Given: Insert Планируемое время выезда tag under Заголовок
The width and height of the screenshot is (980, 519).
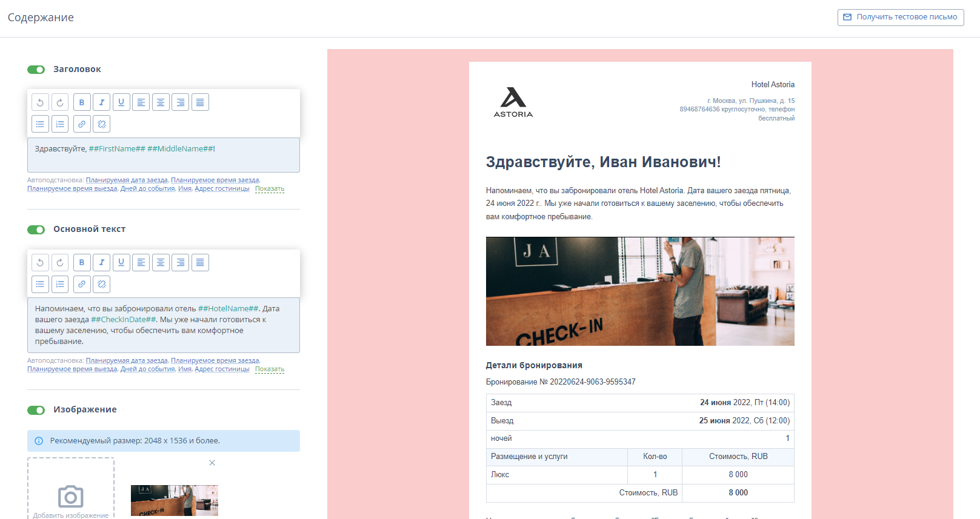Looking at the screenshot, I should pos(72,189).
